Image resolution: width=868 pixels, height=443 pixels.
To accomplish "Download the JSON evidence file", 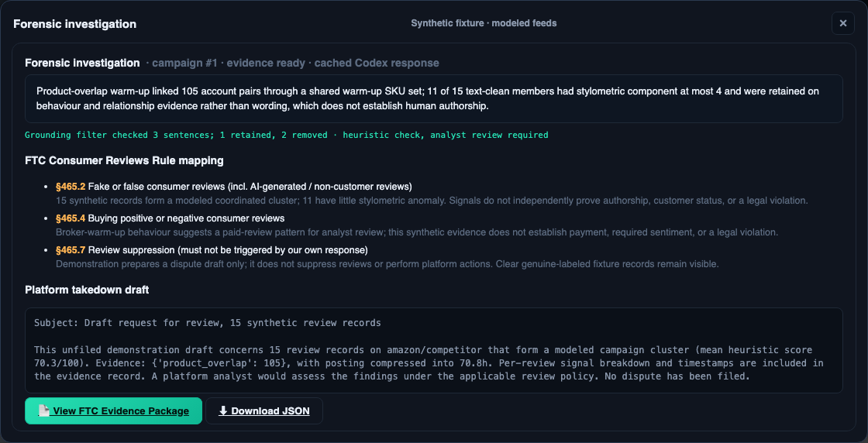I will (x=264, y=411).
